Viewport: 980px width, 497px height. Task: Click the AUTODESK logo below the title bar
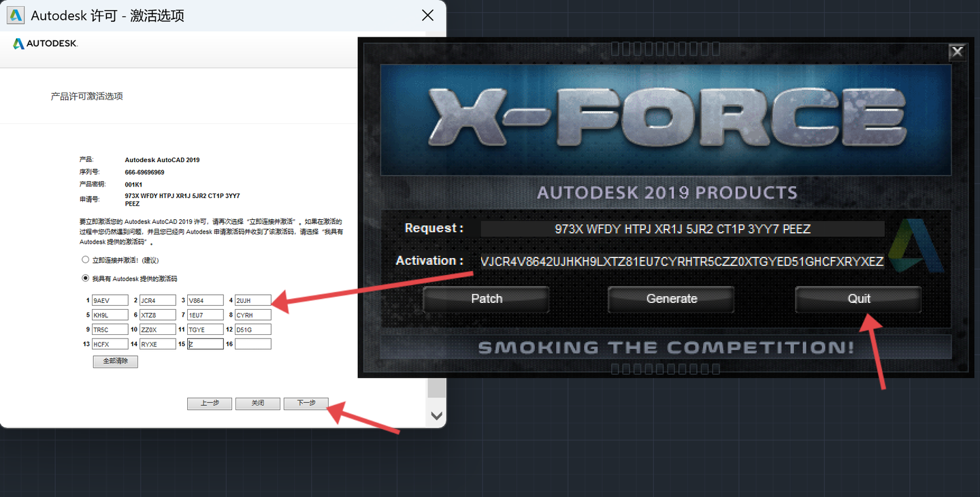coord(46,44)
